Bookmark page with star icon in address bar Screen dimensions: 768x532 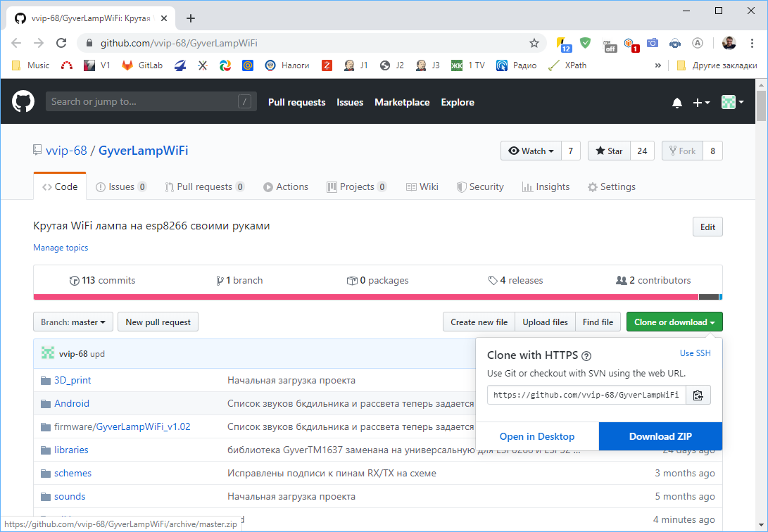534,43
